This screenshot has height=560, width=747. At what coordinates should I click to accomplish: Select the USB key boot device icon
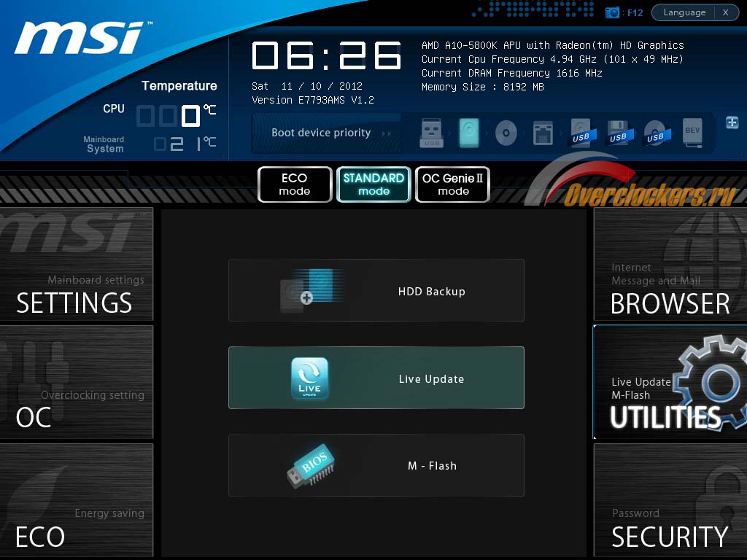[x=432, y=133]
